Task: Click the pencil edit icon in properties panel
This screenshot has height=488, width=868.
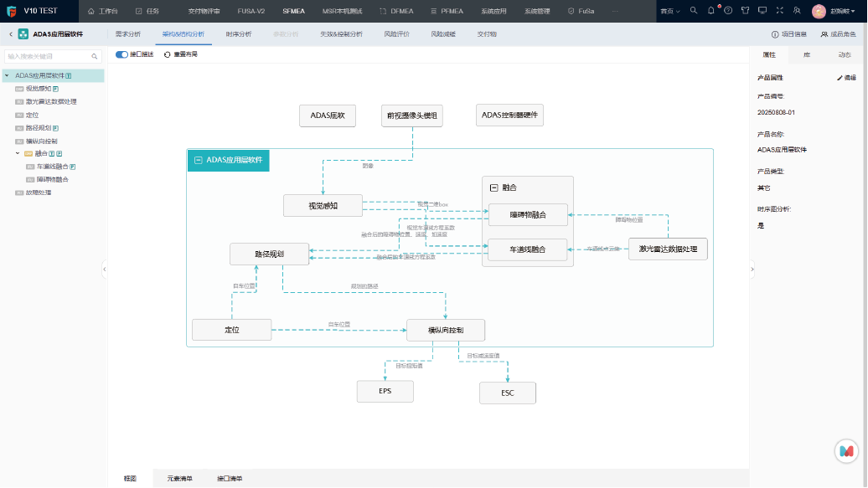Action: [840, 77]
